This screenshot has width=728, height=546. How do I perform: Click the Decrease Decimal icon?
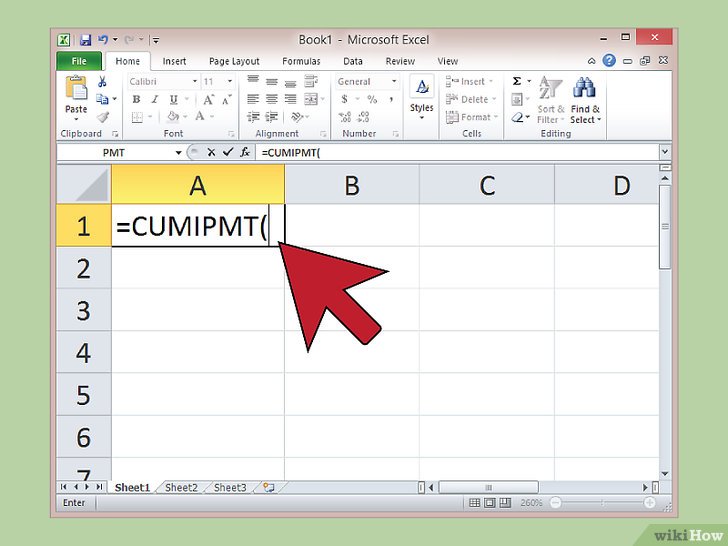(x=363, y=117)
